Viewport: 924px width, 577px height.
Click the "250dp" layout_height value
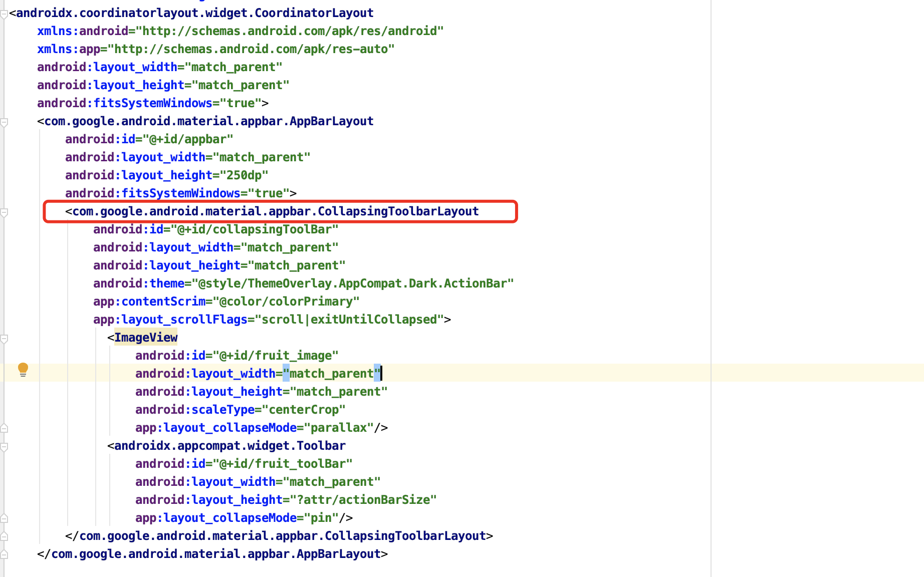click(x=244, y=175)
